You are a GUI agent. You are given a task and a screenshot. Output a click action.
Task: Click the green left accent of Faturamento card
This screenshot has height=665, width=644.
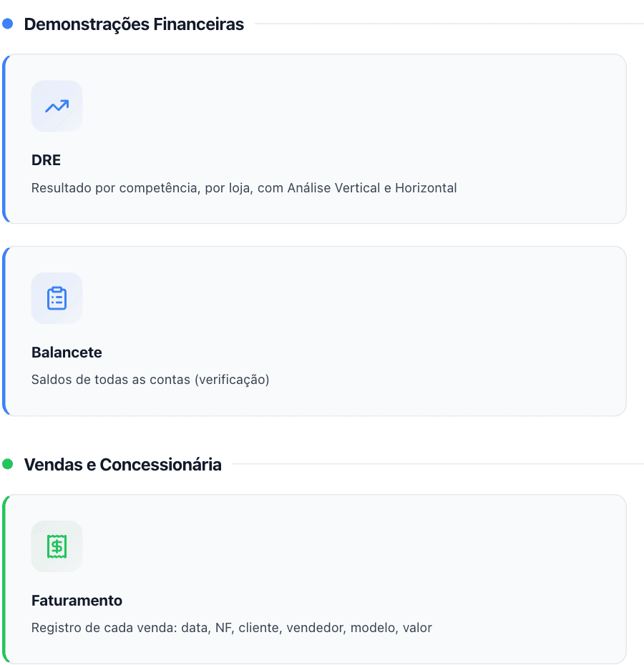[4, 579]
